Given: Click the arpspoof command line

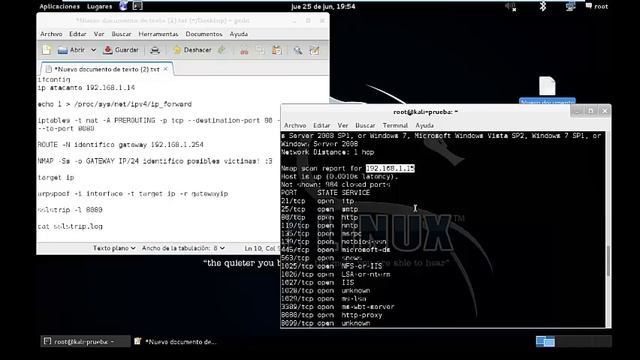Looking at the screenshot, I should 133,193.
